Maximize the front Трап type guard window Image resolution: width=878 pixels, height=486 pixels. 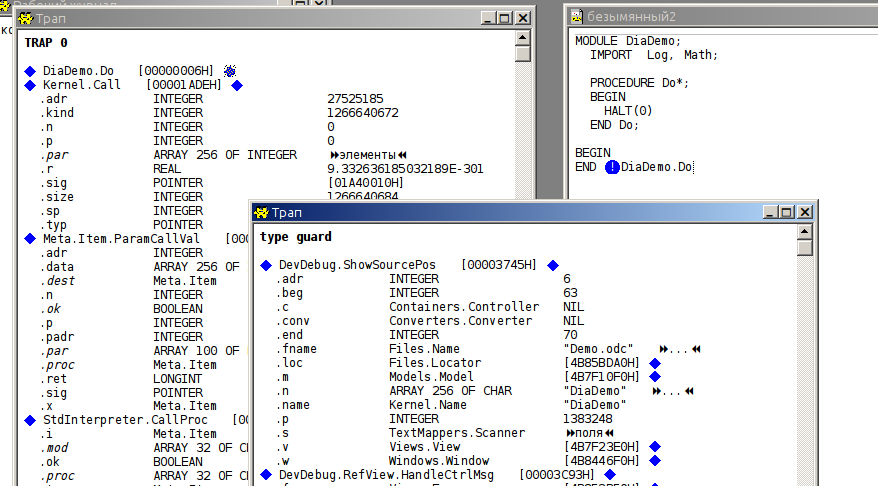coord(786,212)
